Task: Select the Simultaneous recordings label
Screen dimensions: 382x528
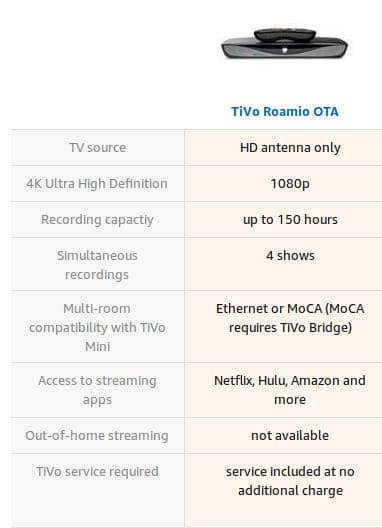Action: click(x=97, y=265)
